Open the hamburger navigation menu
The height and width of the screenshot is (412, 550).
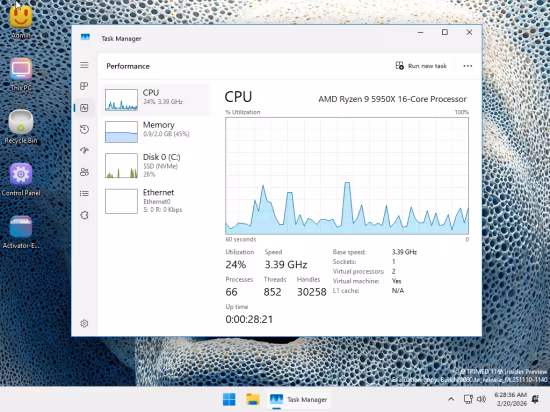84,65
